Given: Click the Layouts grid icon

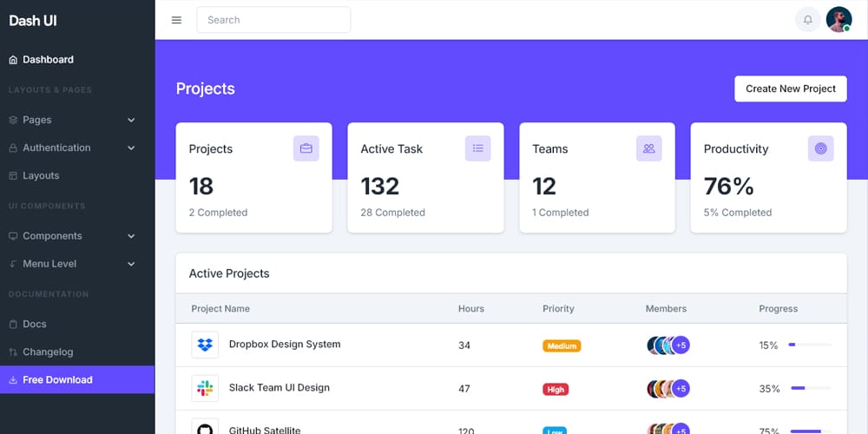Looking at the screenshot, I should [x=13, y=175].
